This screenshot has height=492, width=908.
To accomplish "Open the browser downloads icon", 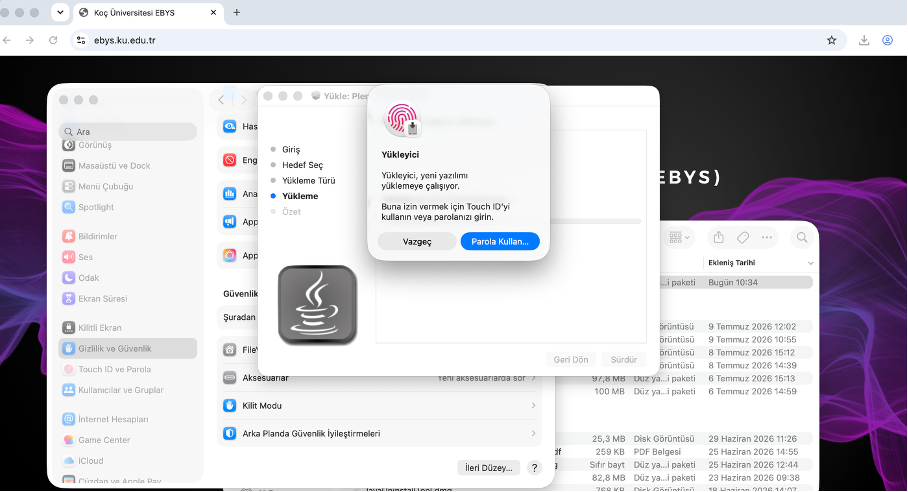I will (x=864, y=40).
